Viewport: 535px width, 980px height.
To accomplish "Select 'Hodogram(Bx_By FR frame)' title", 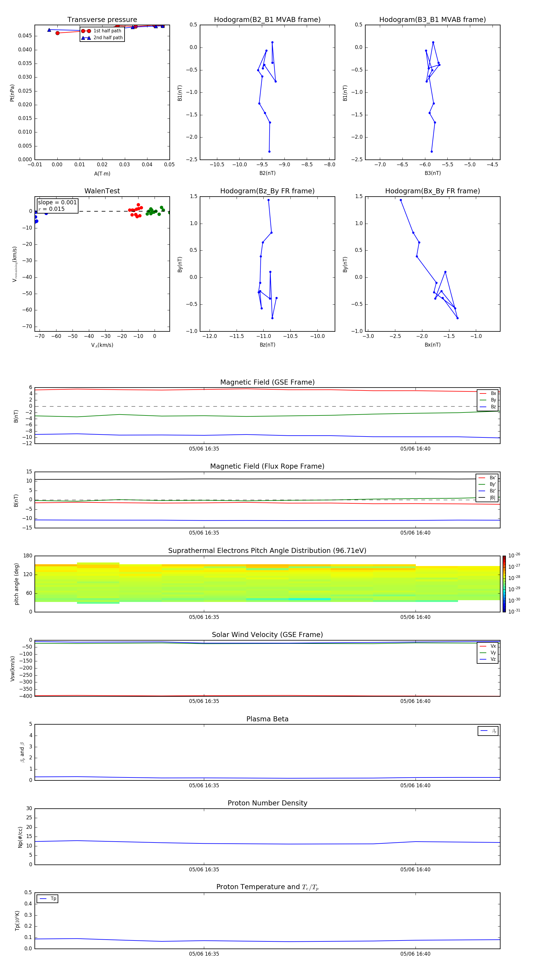I will [x=432, y=191].
